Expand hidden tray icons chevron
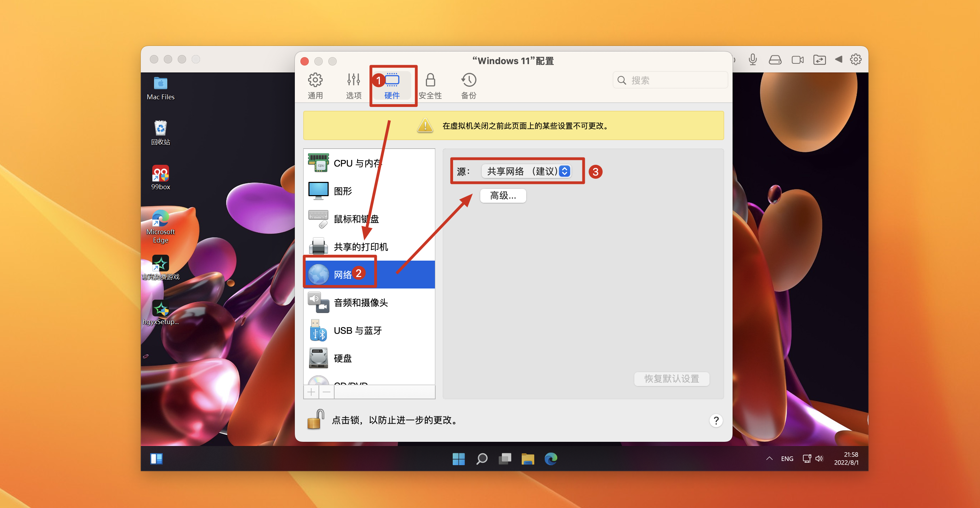This screenshot has width=980, height=508. [769, 459]
